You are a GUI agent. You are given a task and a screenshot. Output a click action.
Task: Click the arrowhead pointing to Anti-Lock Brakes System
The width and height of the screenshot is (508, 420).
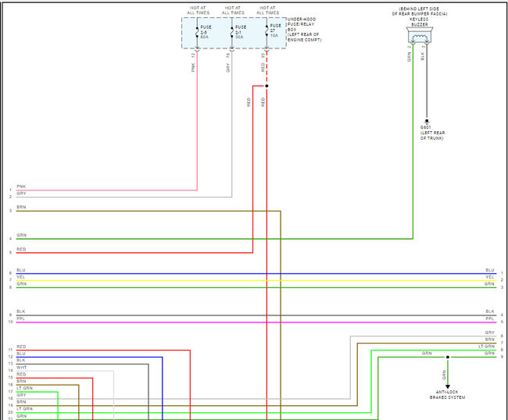(448, 387)
